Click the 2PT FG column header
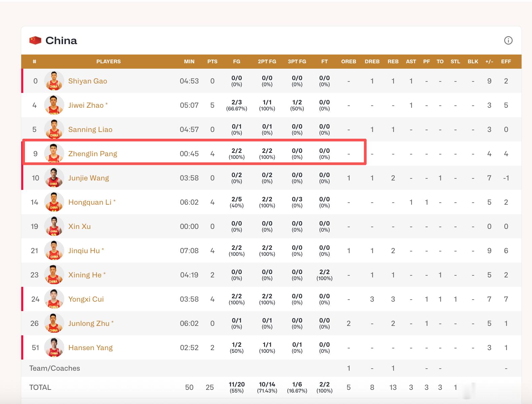Viewport: 532px width, 404px height. tap(267, 61)
